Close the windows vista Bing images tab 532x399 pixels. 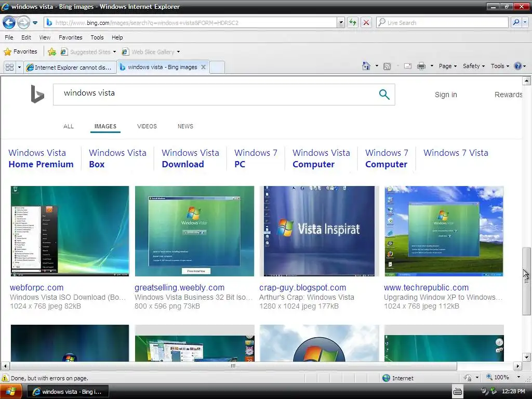point(203,67)
